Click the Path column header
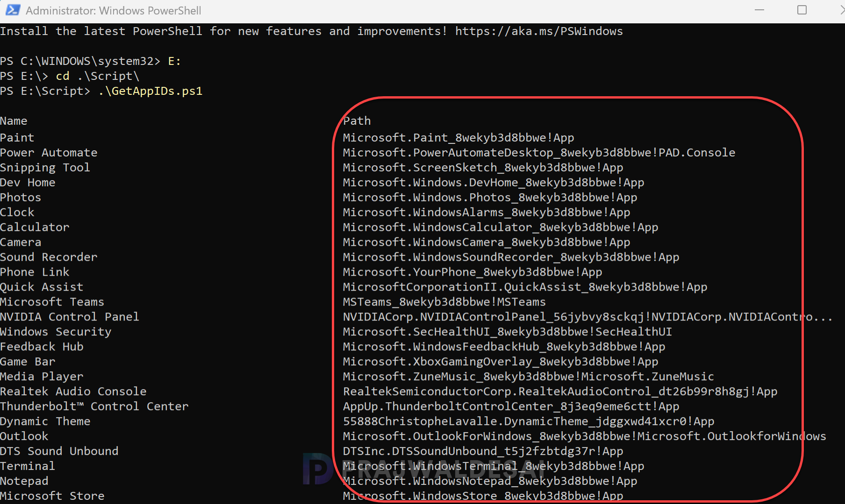The image size is (845, 504). [x=357, y=121]
